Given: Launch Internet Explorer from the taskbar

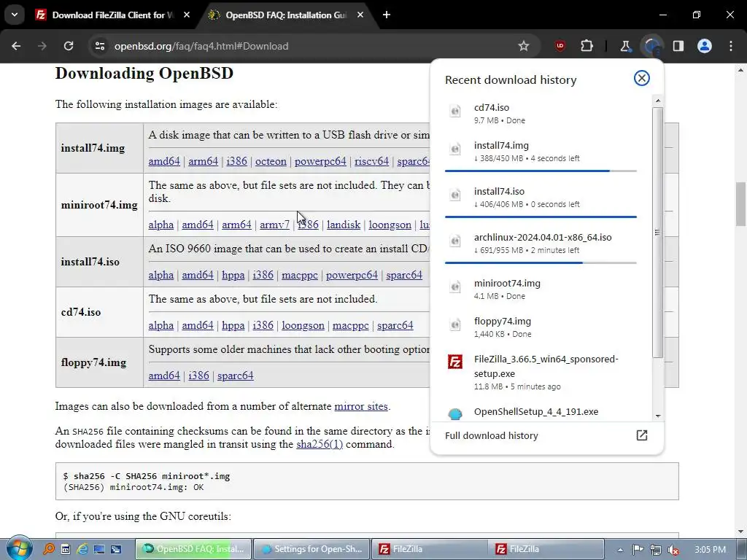Looking at the screenshot, I should [x=82, y=549].
